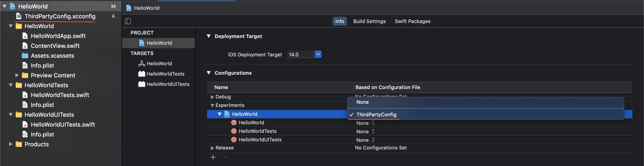Click the add configuration plus button

pos(213,157)
